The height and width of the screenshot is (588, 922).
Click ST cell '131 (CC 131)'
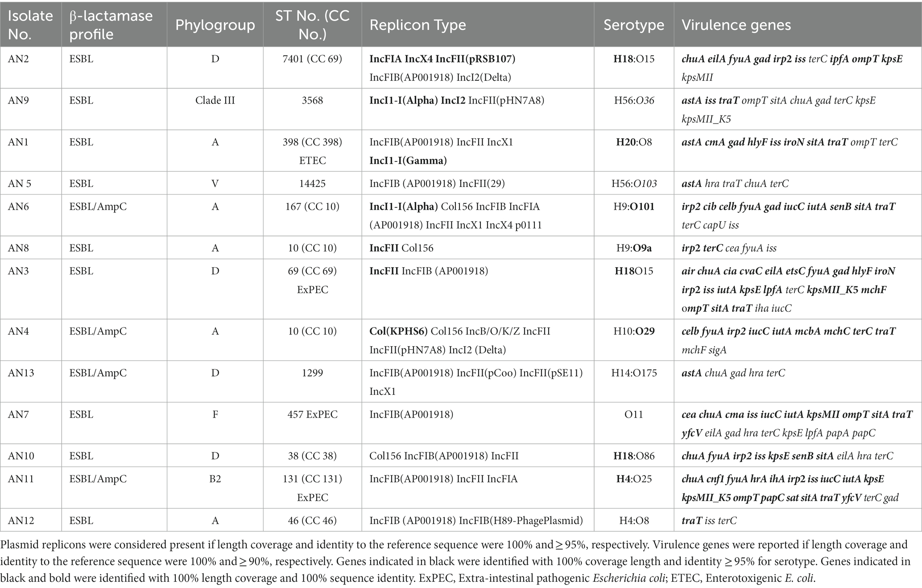pos(312,479)
